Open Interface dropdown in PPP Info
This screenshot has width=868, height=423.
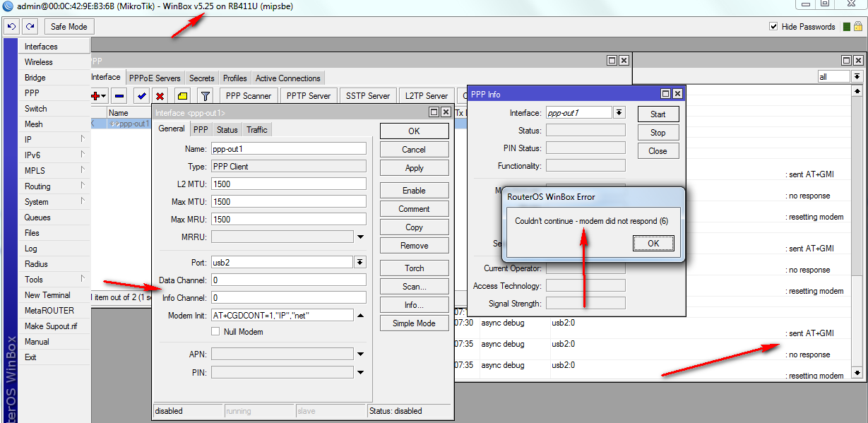[619, 112]
